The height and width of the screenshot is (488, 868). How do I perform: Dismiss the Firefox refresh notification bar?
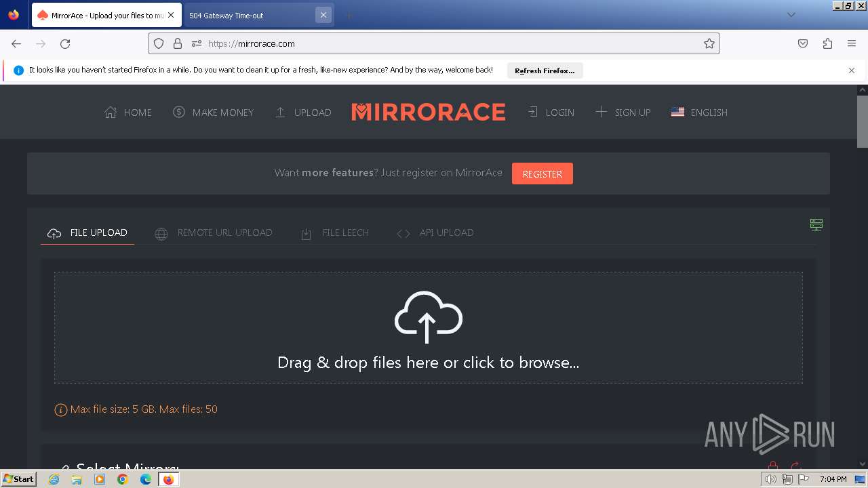[x=852, y=70]
